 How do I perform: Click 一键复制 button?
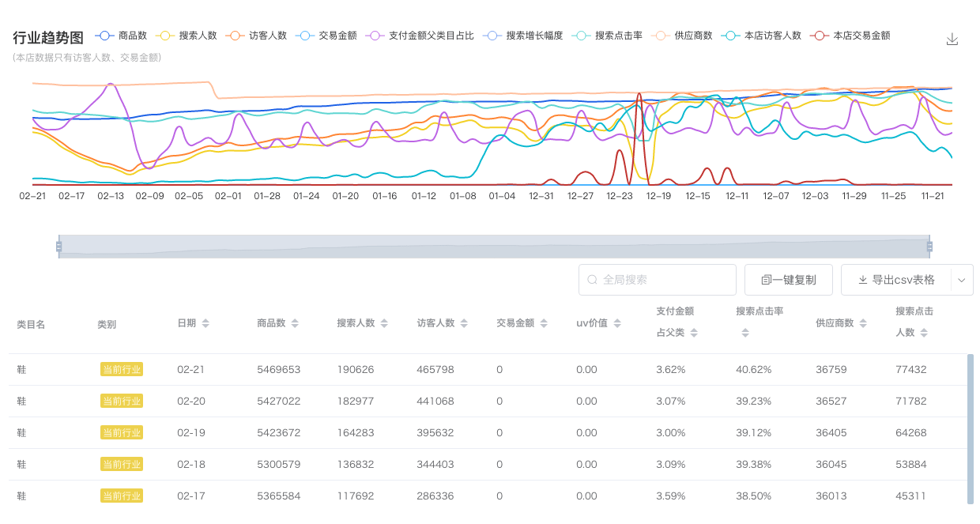tap(788, 280)
